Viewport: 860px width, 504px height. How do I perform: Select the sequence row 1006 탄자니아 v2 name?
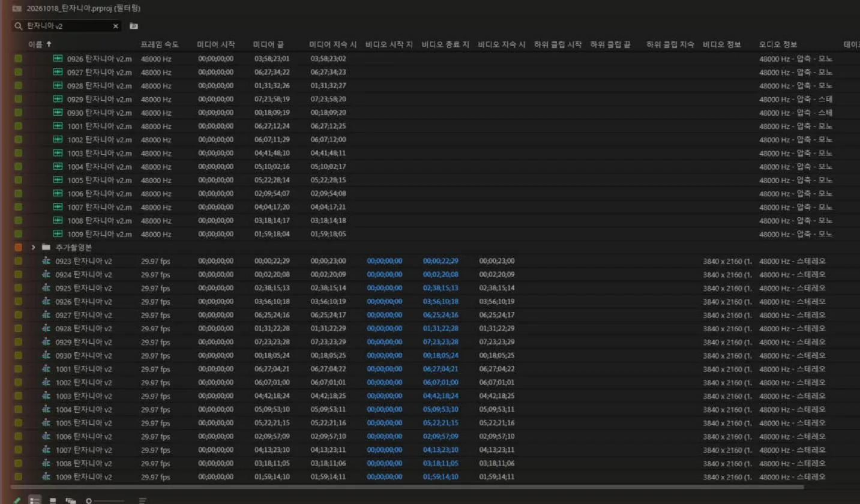pyautogui.click(x=84, y=437)
